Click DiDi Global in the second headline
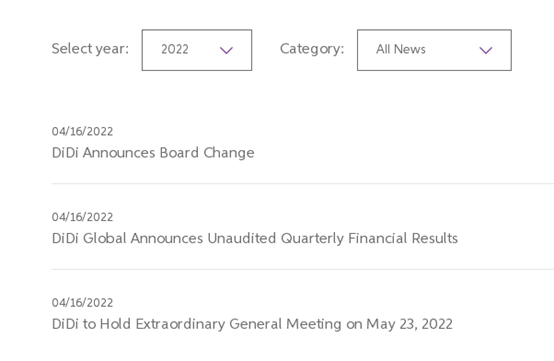This screenshot has height=361, width=554. pyautogui.click(x=89, y=238)
